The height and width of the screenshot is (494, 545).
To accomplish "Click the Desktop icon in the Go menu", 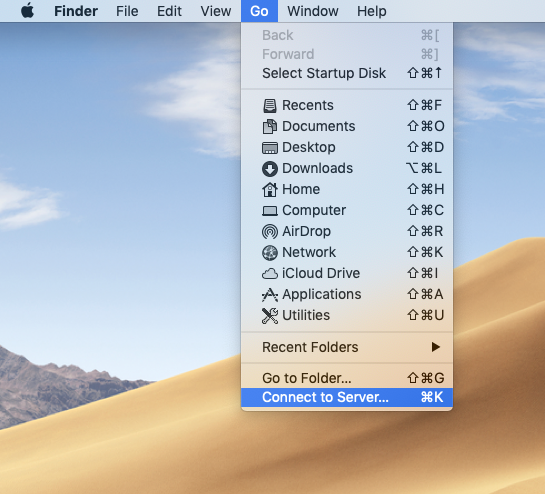I will pyautogui.click(x=270, y=148).
